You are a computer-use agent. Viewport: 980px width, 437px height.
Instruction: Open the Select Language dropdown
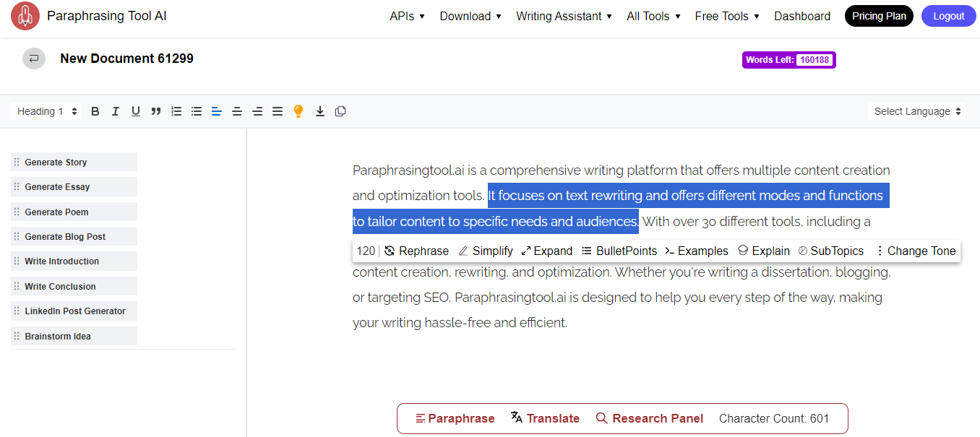click(917, 111)
